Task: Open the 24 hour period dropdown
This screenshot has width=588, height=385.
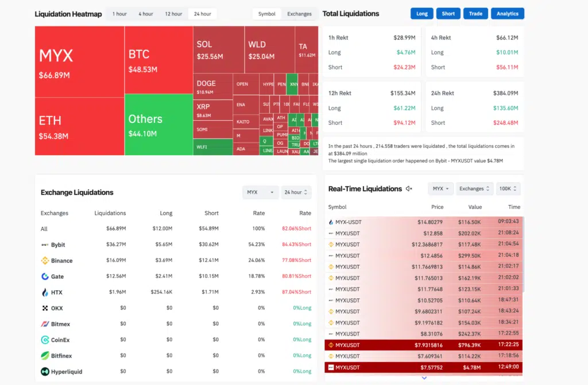Action: tap(296, 192)
